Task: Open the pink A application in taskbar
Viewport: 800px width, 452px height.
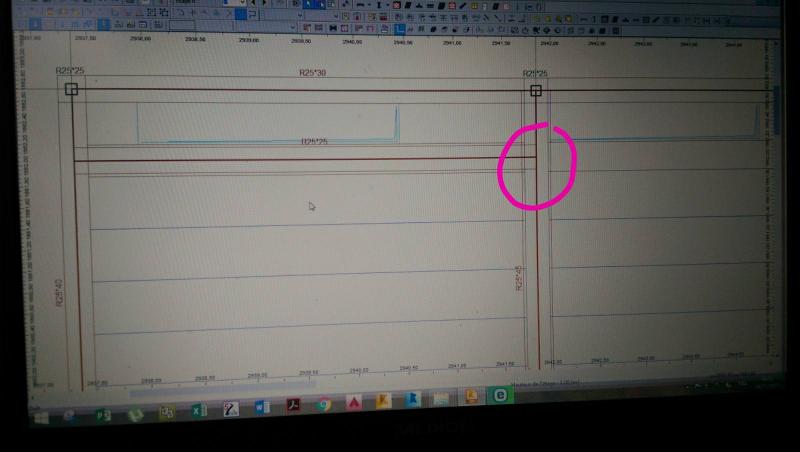Action: tap(354, 403)
